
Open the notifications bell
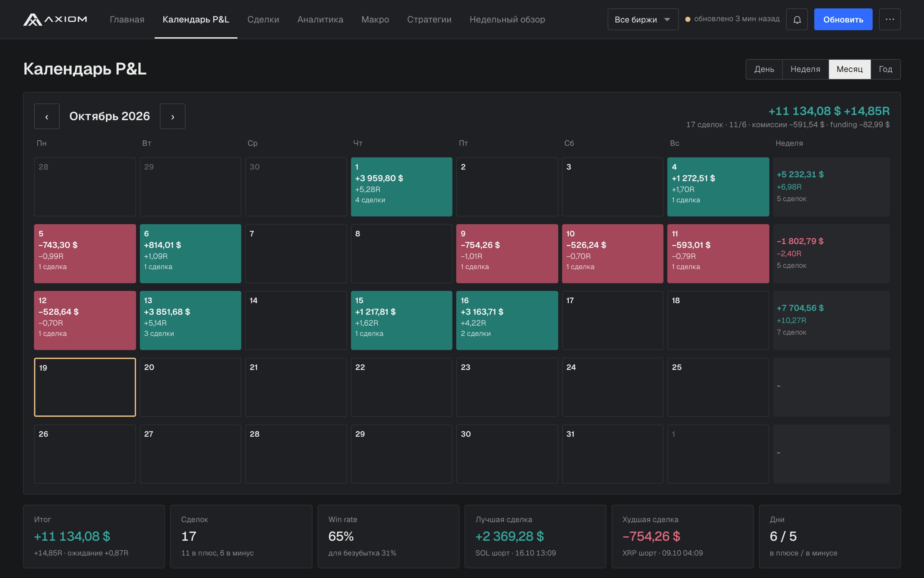tap(797, 19)
